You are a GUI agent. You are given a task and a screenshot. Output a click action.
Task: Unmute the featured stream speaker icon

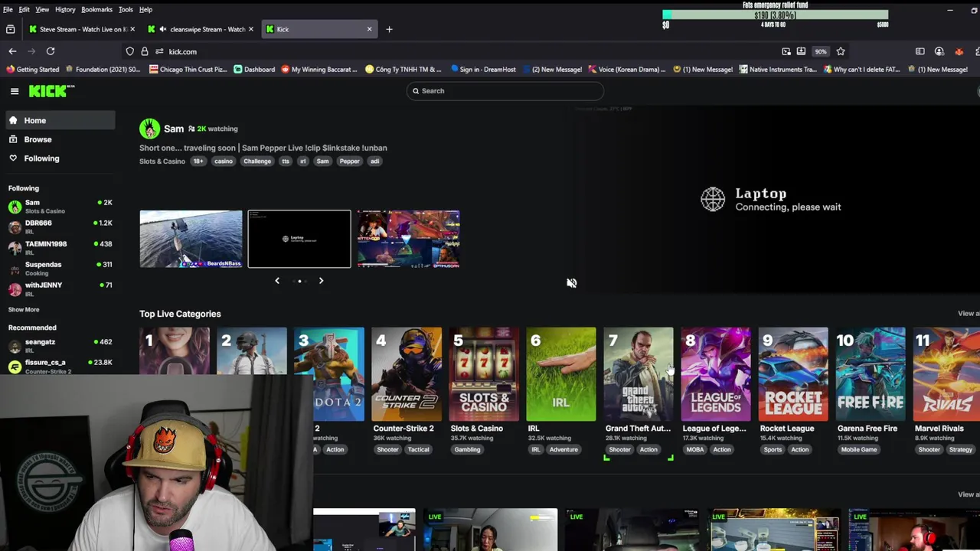[x=571, y=283]
